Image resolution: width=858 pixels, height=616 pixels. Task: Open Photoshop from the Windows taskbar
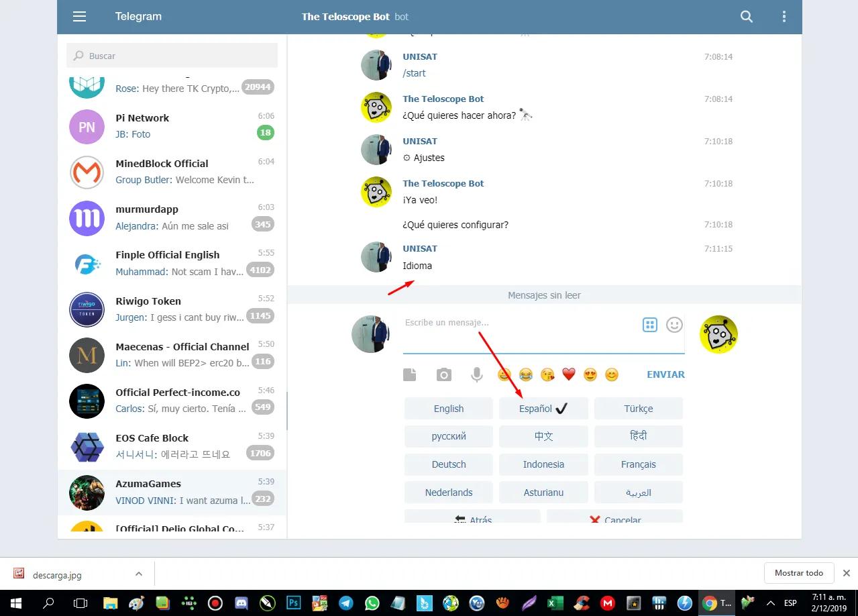[293, 603]
